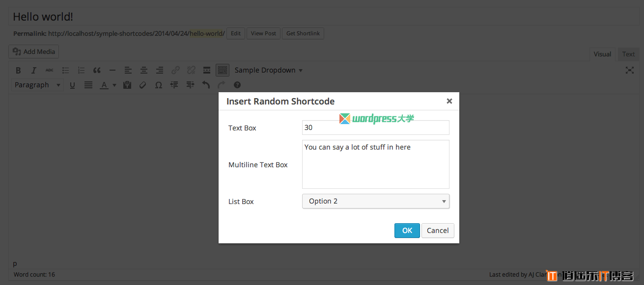This screenshot has height=285, width=644.
Task: Close the Insert Random Shortcode dialog
Action: click(449, 101)
